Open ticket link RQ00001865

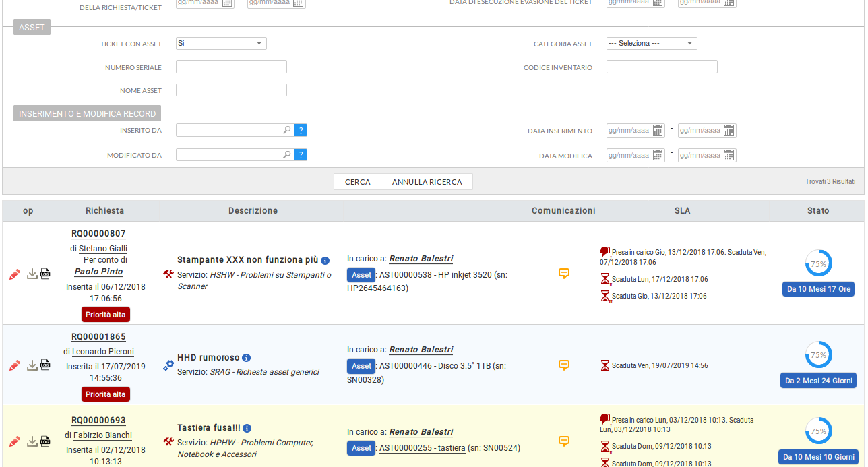point(98,337)
